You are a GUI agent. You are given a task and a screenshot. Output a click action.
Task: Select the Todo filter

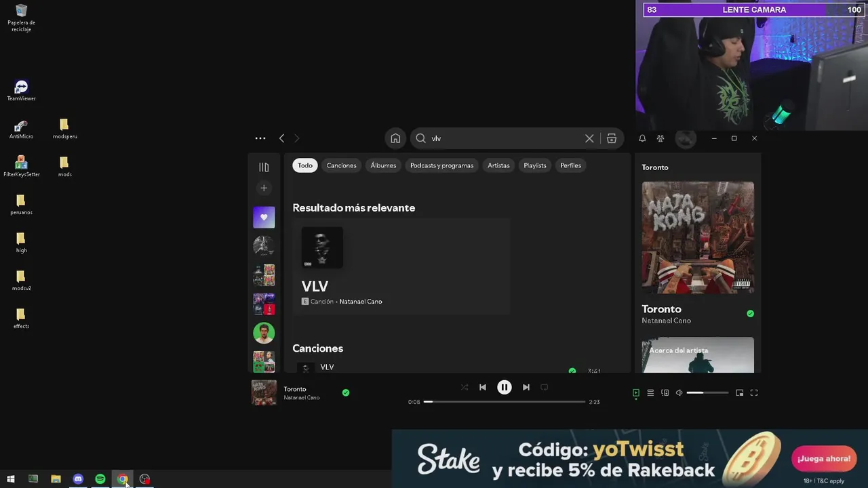tap(305, 165)
